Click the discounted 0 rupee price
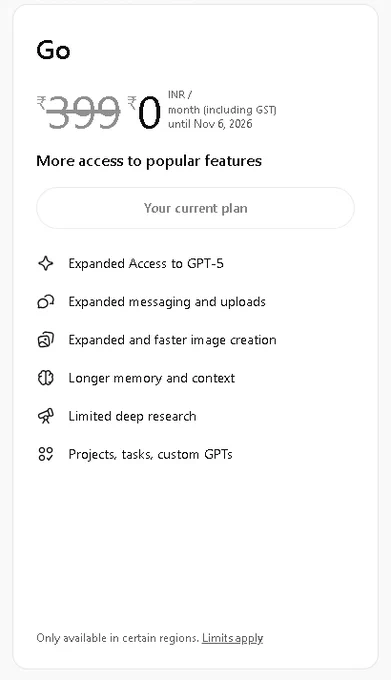The height and width of the screenshot is (680, 391). [x=145, y=112]
